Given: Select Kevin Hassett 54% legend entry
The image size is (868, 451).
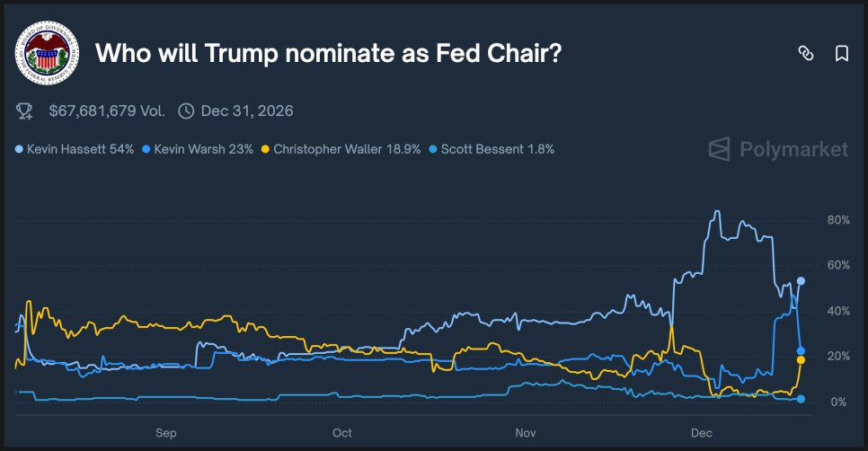Looking at the screenshot, I should [x=80, y=149].
